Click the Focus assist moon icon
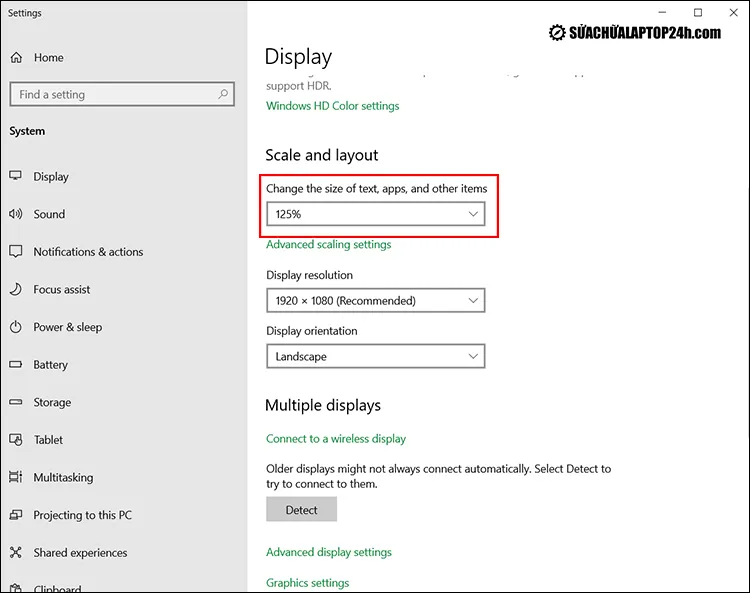Screen dimensions: 750x593 click(x=16, y=289)
